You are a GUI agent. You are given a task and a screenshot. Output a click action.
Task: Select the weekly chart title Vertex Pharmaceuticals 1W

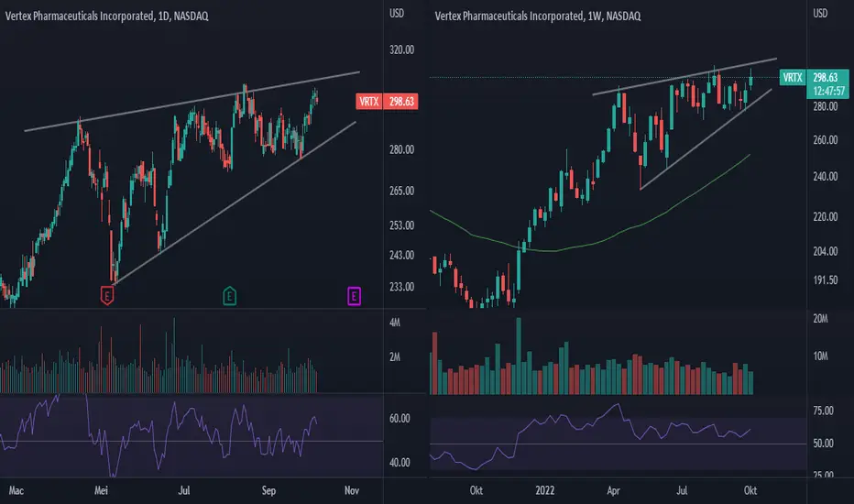click(x=538, y=16)
